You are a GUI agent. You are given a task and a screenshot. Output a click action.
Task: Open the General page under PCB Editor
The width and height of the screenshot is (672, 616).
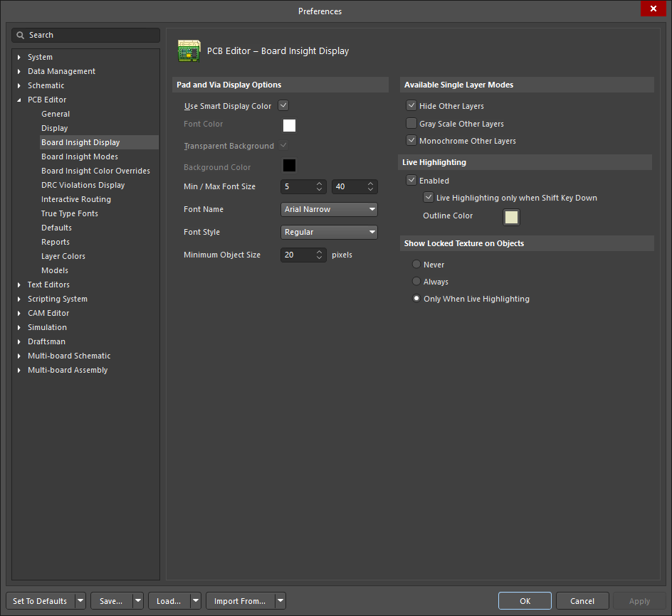(56, 114)
